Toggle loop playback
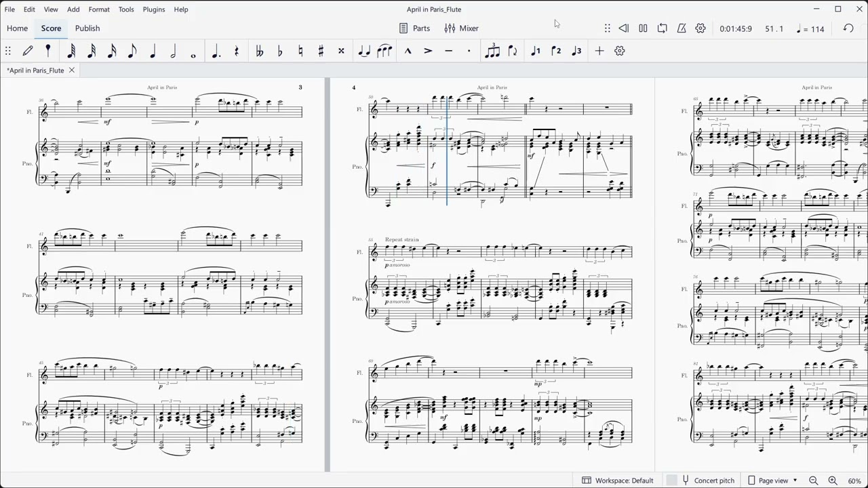 (663, 28)
